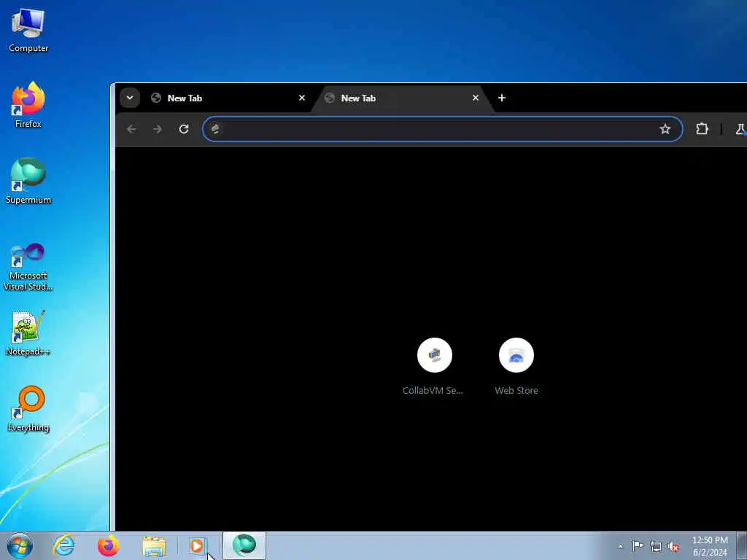Open Windows Explorer from taskbar

[154, 545]
